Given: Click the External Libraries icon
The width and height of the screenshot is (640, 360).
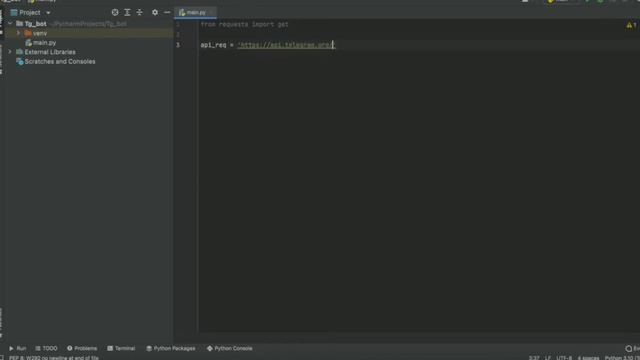Looking at the screenshot, I should click(x=19, y=52).
